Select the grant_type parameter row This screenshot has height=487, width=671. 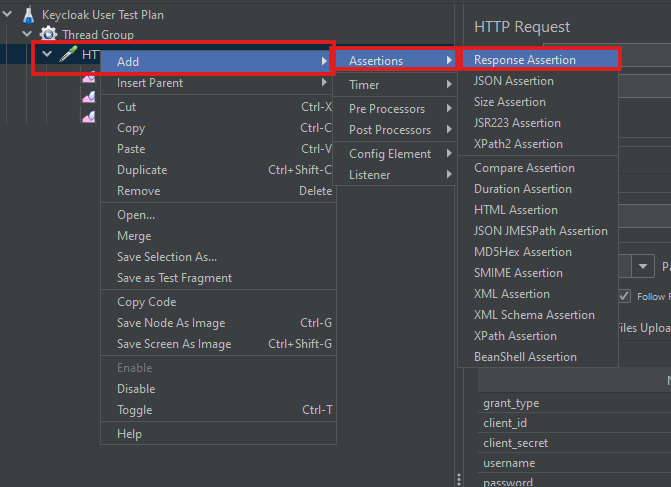click(x=574, y=403)
